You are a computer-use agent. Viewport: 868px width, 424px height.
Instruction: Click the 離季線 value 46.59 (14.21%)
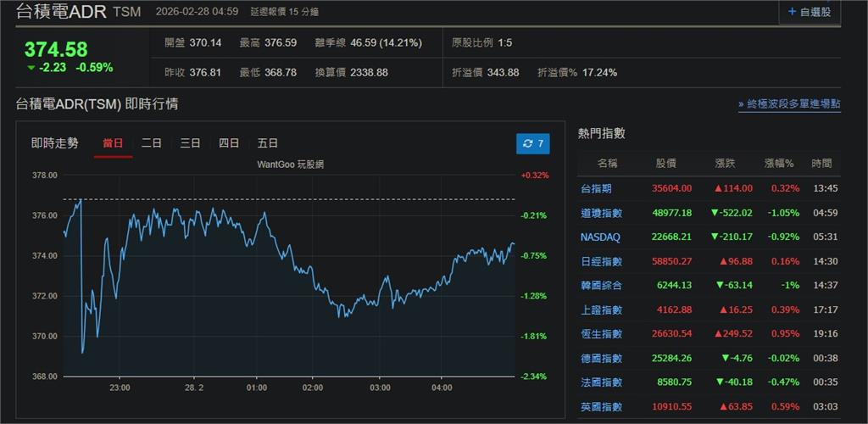tap(387, 42)
